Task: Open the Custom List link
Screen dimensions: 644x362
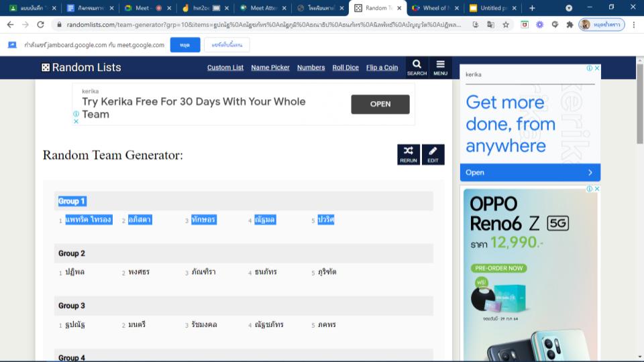Action: click(225, 68)
